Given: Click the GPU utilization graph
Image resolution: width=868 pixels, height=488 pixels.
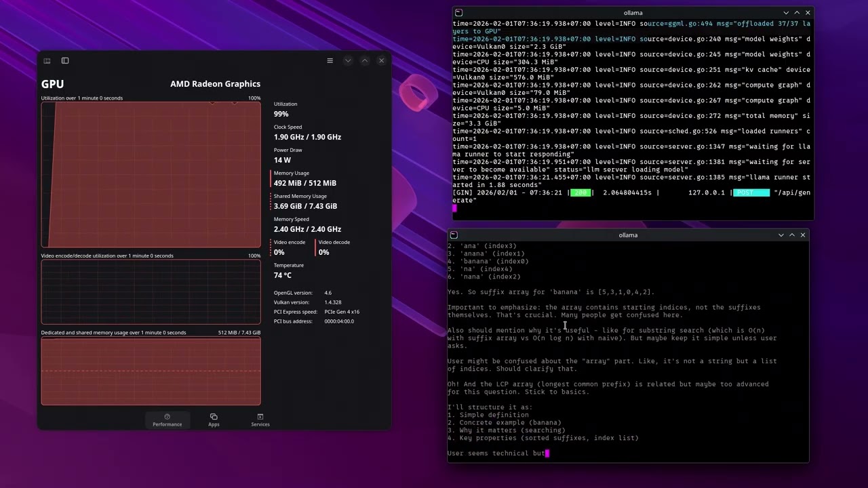Looking at the screenshot, I should [151, 175].
